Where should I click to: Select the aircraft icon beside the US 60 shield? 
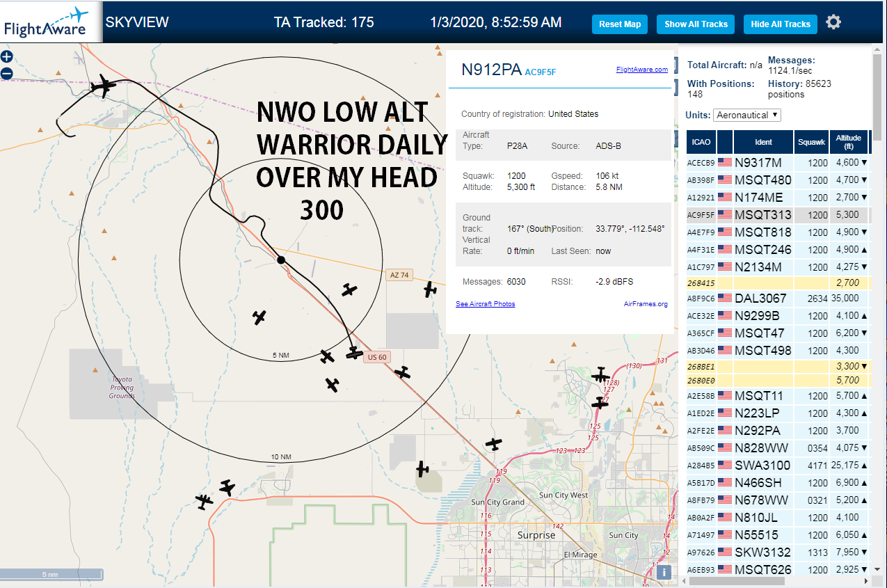(354, 354)
